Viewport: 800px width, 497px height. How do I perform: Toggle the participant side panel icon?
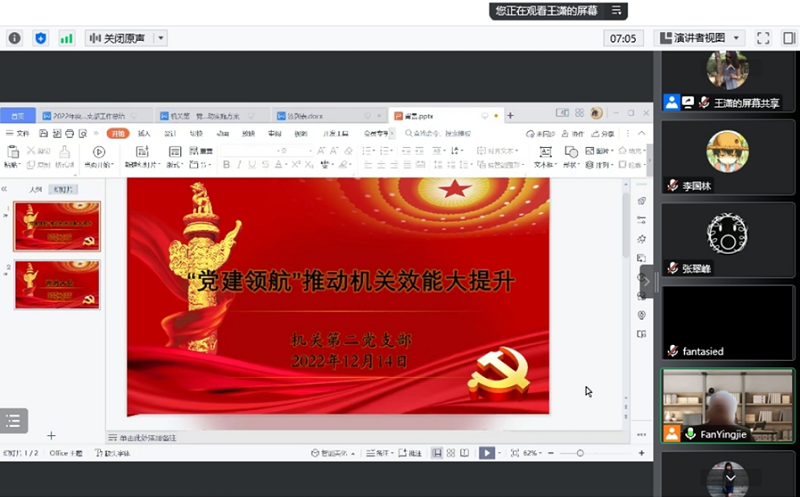789,38
